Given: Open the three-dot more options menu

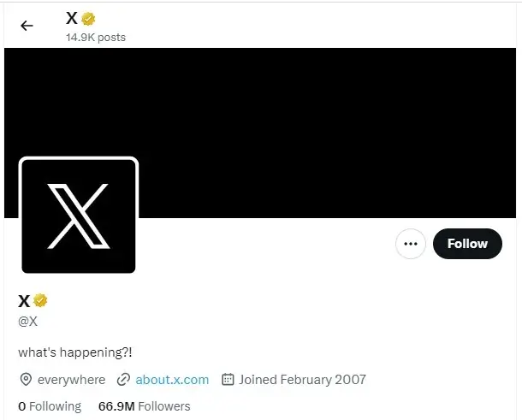Looking at the screenshot, I should pyautogui.click(x=411, y=244).
